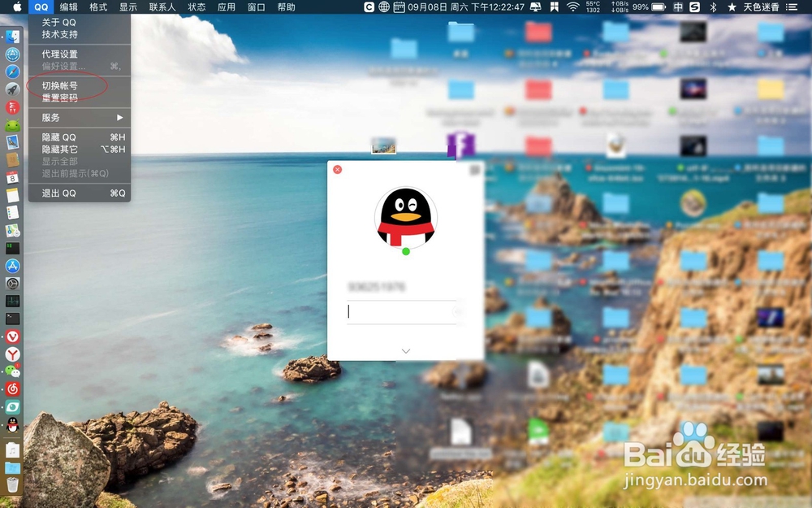The height and width of the screenshot is (508, 812).
Task: Click the Bluetooth menu bar icon
Action: pos(713,7)
